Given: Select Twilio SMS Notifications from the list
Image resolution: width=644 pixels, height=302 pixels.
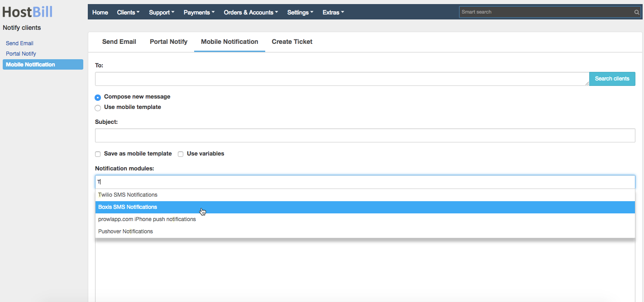Looking at the screenshot, I should click(x=128, y=194).
